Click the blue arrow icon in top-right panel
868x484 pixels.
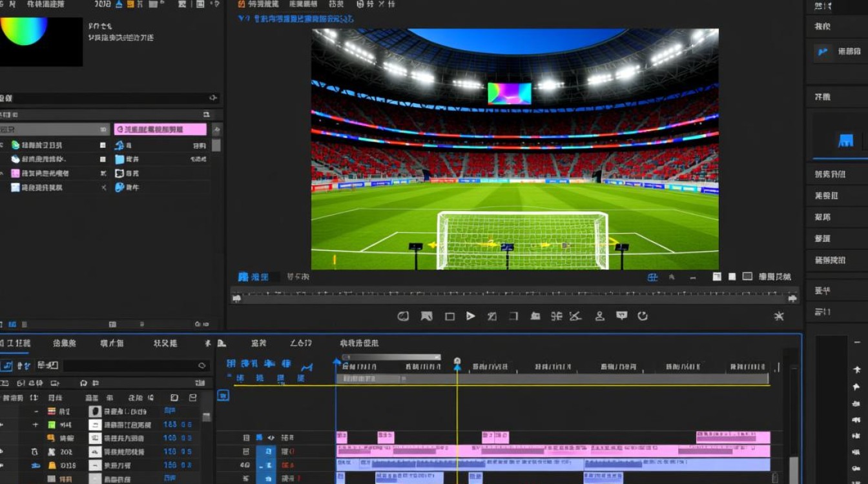(x=823, y=52)
